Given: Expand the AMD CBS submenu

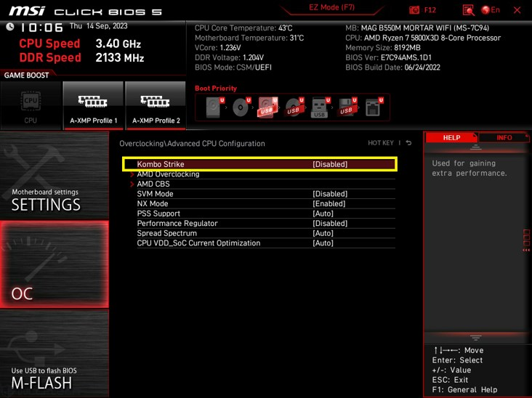Looking at the screenshot, I should (x=153, y=184).
